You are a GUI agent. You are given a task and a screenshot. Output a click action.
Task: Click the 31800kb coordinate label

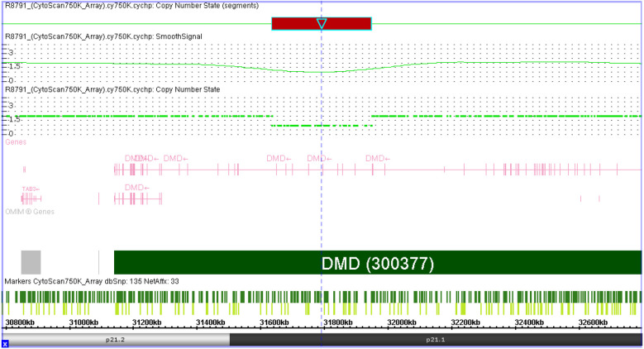(337, 323)
